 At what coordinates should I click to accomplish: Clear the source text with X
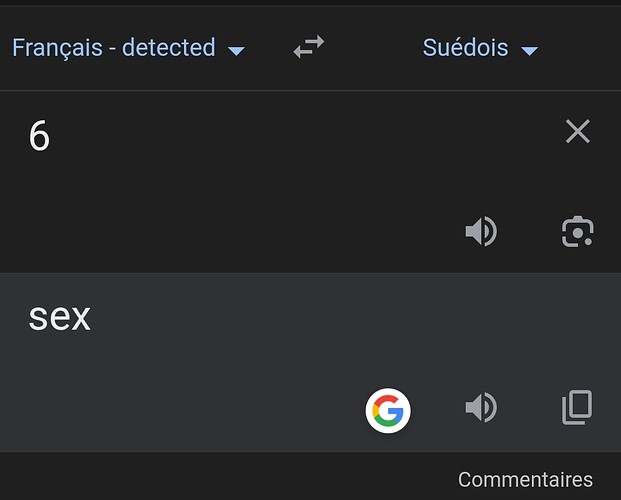(578, 131)
